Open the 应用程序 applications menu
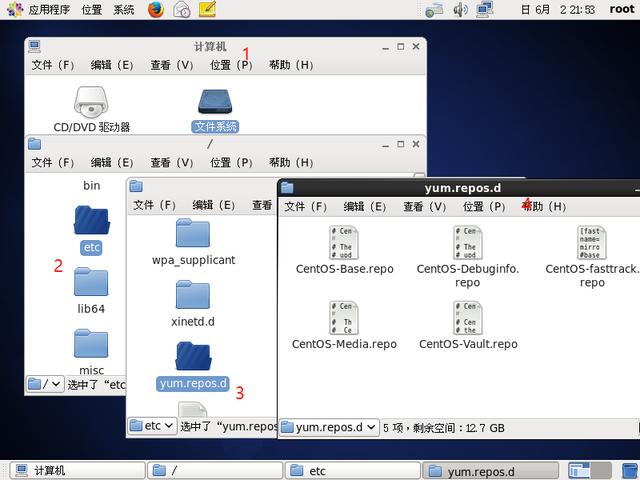 click(x=49, y=9)
